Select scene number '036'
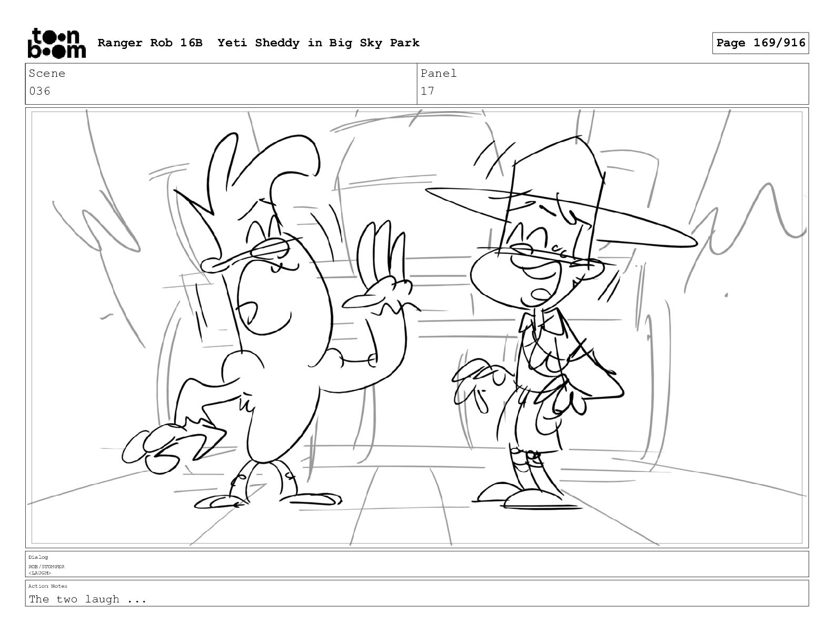Image resolution: width=834 pixels, height=644 pixels. coord(39,91)
